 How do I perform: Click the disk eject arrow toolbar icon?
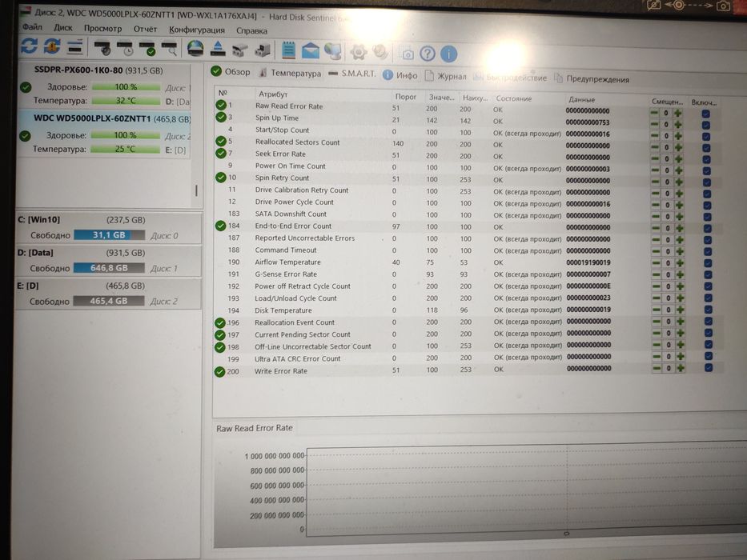tap(218, 49)
